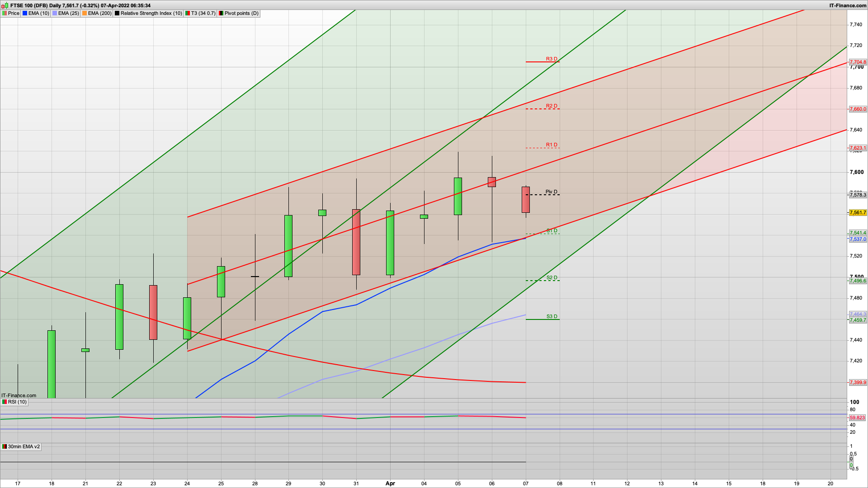Click the current price label 7,561.7
This screenshot has width=868, height=488.
coord(858,213)
